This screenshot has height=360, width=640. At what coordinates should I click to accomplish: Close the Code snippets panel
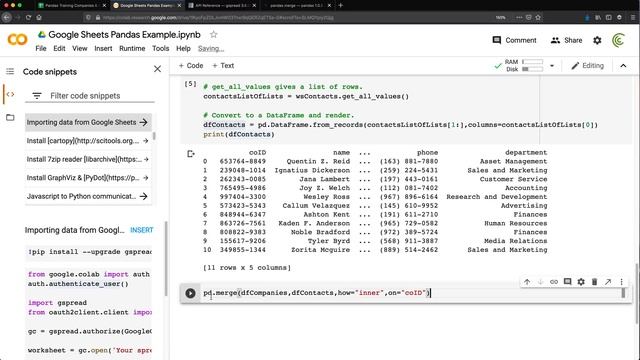158,69
